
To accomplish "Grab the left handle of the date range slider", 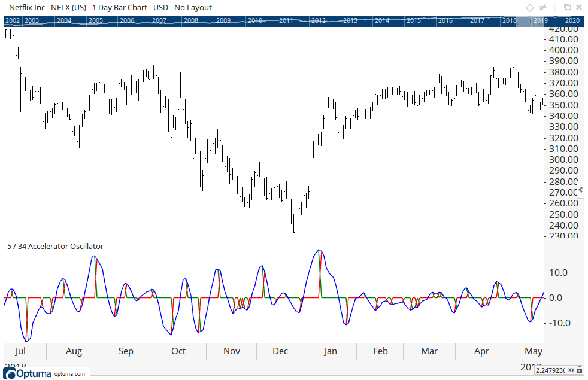I will (519, 20).
